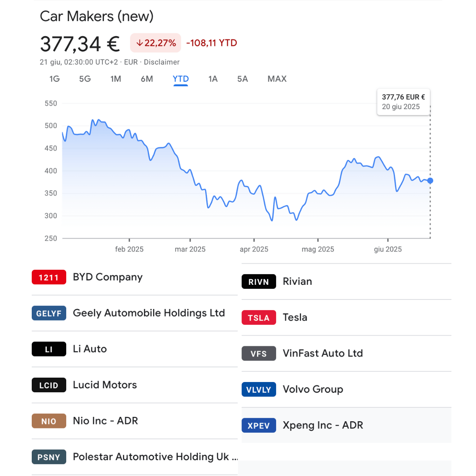Select the red TSLA ticker badge
The image size is (476, 476).
[259, 318]
